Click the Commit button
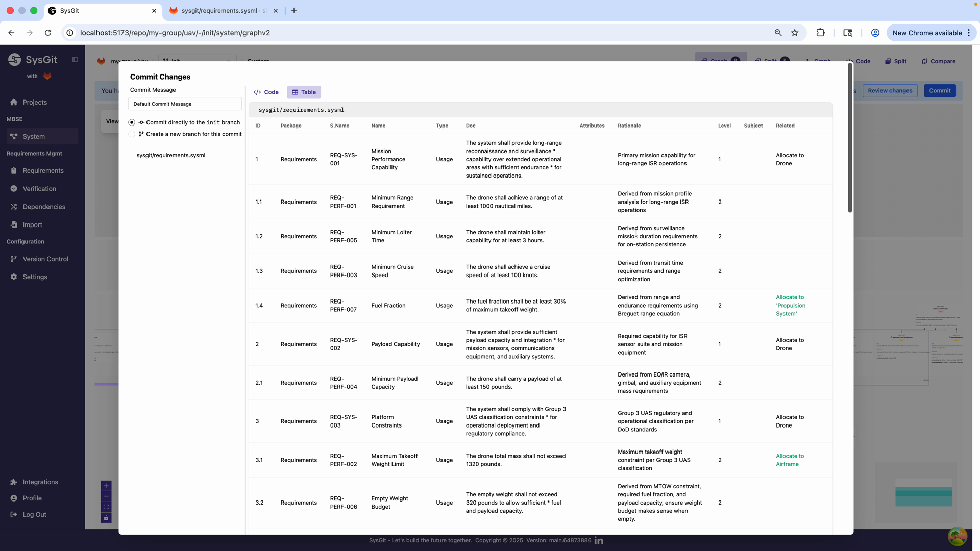Screen dimensions: 980x551 pyautogui.click(x=940, y=90)
